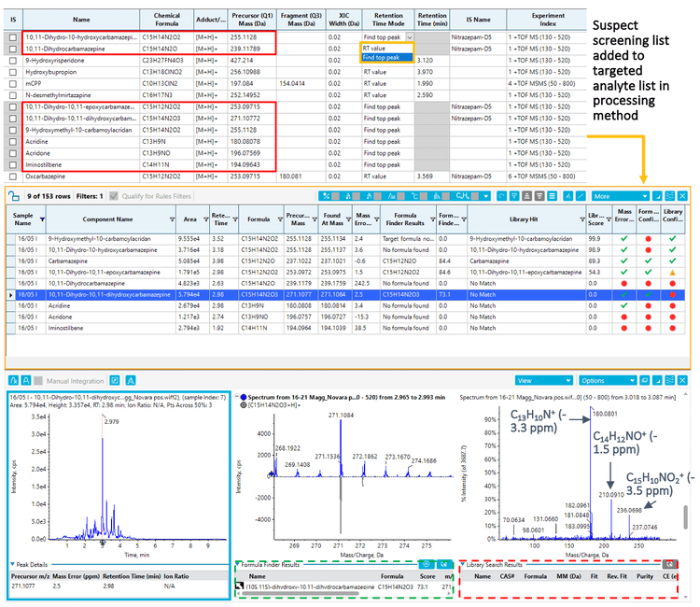Expand the View dropdown in chromatogram pane

coord(543,381)
